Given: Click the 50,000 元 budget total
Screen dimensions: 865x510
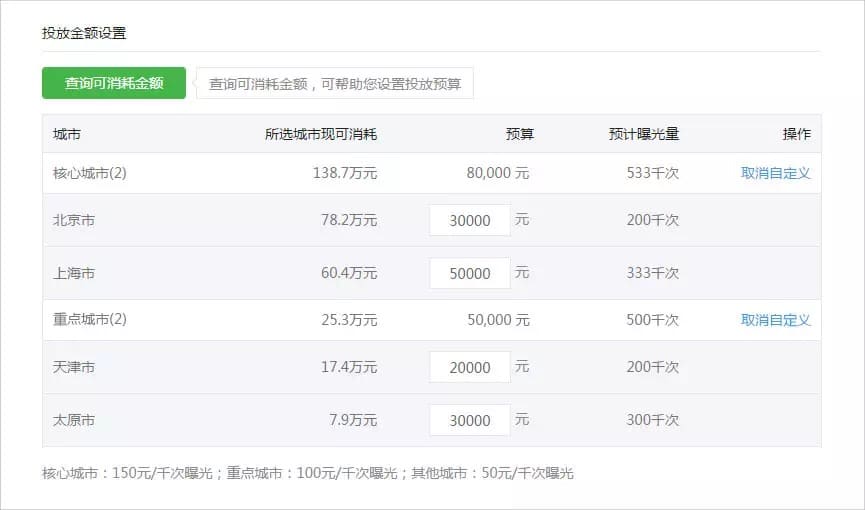Looking at the screenshot, I should click(x=498, y=320).
